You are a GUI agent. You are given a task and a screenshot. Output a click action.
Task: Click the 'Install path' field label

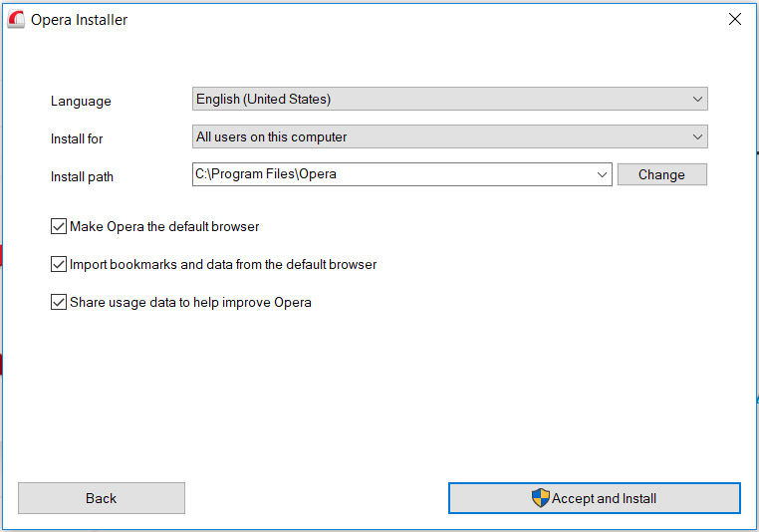[x=82, y=176]
